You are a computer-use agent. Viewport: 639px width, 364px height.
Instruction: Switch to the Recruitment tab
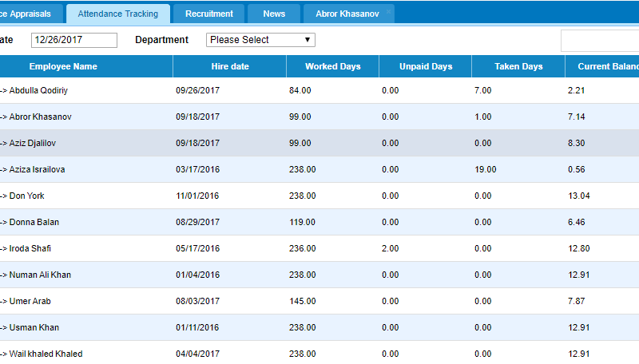click(x=209, y=14)
